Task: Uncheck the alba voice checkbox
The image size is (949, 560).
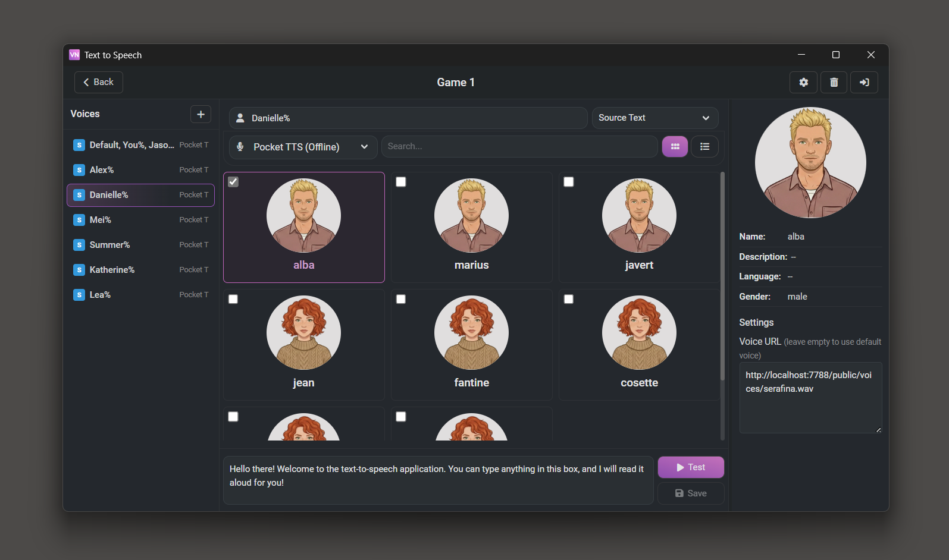Action: pos(233,182)
